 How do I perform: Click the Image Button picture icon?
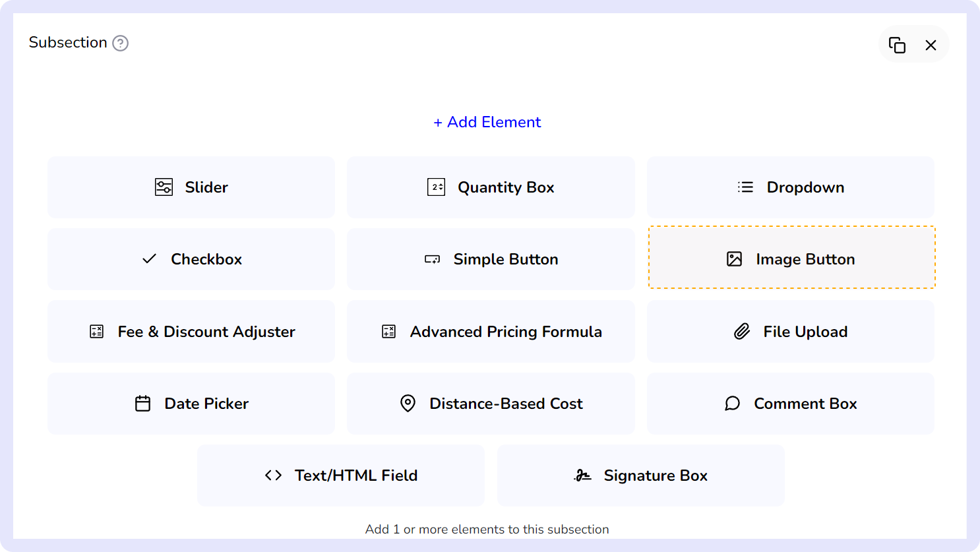point(734,259)
